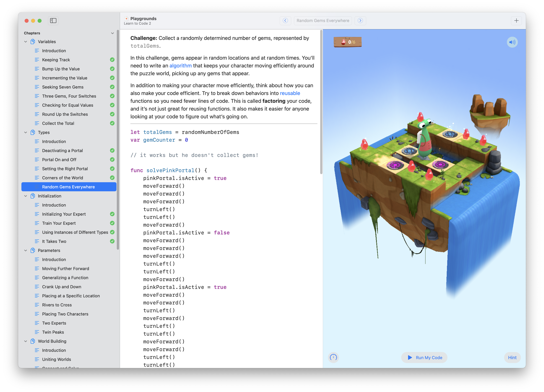544x392 pixels.
Task: Click the Playgrounds Swift app icon
Action: coord(126,18)
